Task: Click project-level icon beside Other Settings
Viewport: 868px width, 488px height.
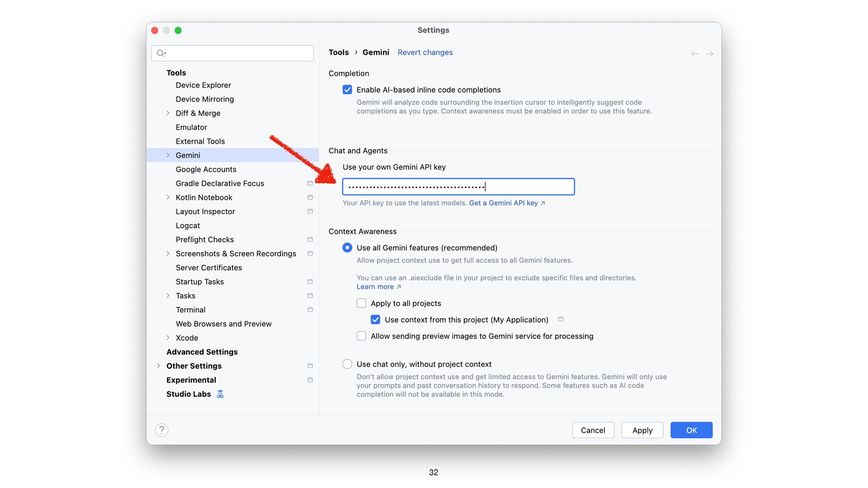Action: 310,366
